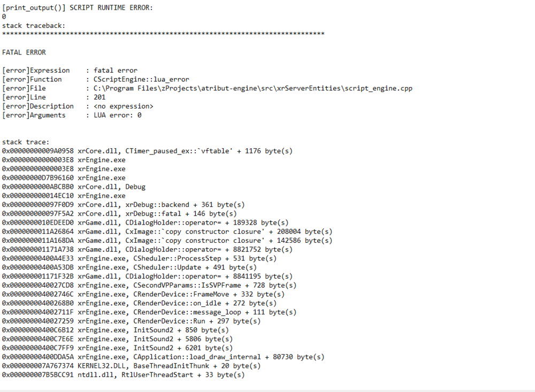Click the "stack trace:" label
The width and height of the screenshot is (535, 392).
26,142
